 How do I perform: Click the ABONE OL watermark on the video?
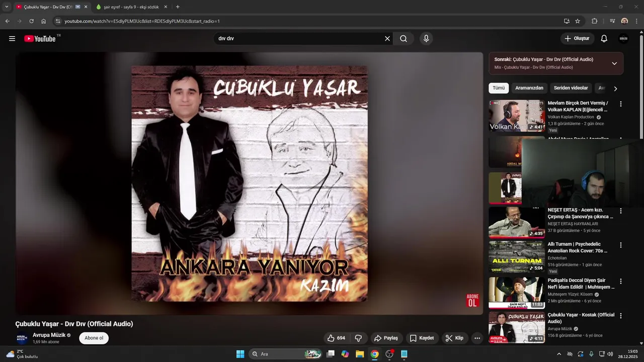pos(472,300)
